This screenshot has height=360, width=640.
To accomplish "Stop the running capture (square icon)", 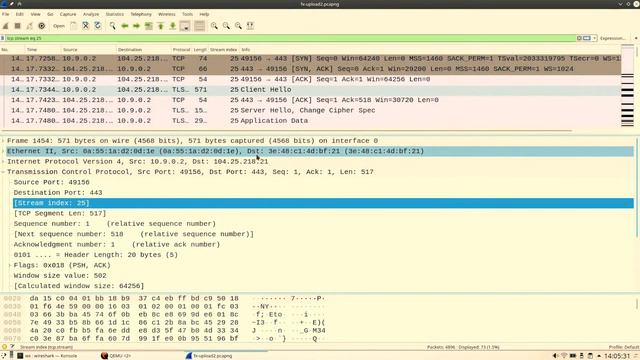I will (x=18, y=26).
